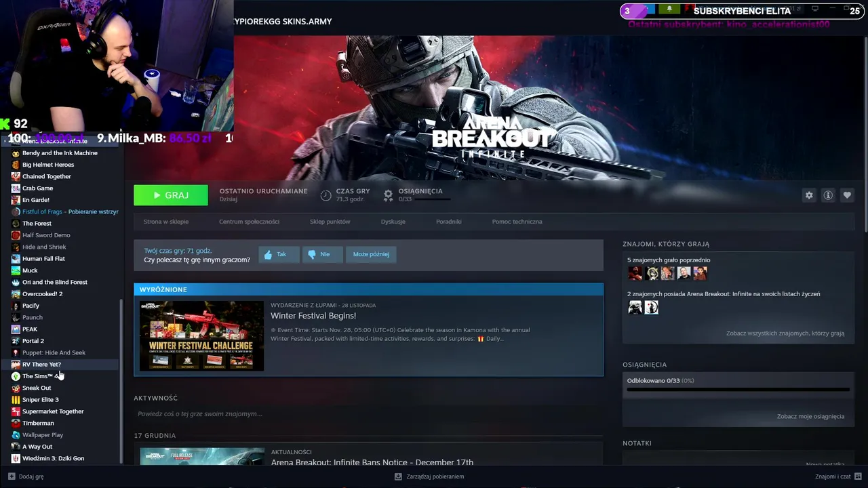Add Arena Breakout to favorites heart
This screenshot has height=488, width=868.
[x=847, y=195]
